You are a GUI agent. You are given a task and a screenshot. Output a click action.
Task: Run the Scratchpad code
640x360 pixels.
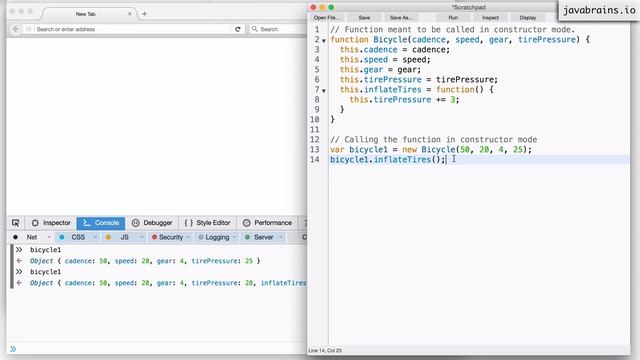[453, 18]
